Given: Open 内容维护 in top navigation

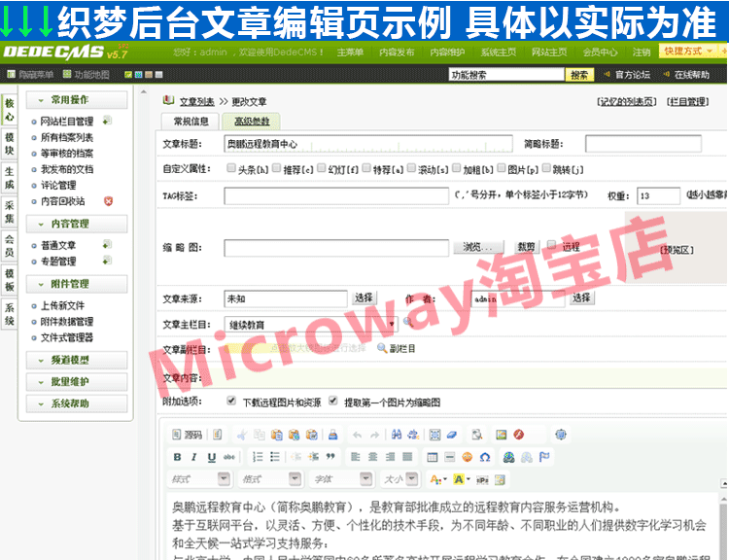Looking at the screenshot, I should 447,52.
